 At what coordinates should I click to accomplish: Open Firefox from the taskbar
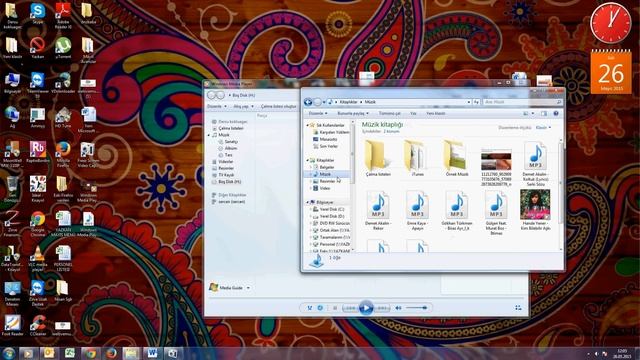(111, 353)
